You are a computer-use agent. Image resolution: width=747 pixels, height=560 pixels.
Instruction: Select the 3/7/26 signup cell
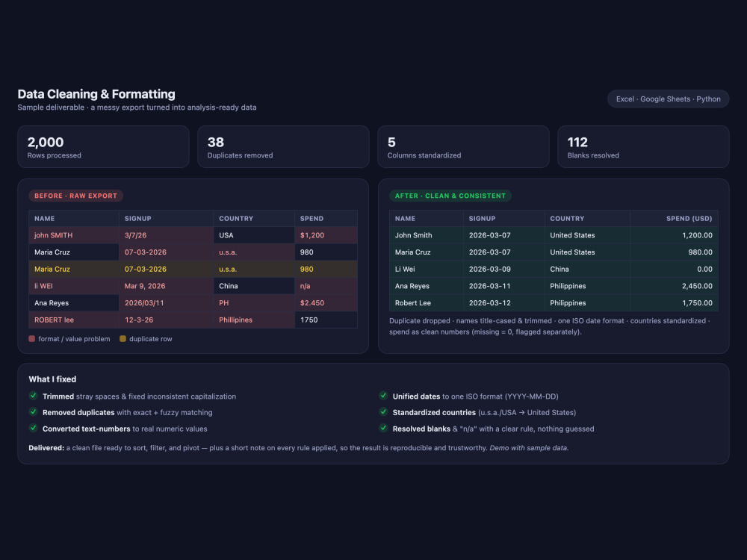pos(167,235)
